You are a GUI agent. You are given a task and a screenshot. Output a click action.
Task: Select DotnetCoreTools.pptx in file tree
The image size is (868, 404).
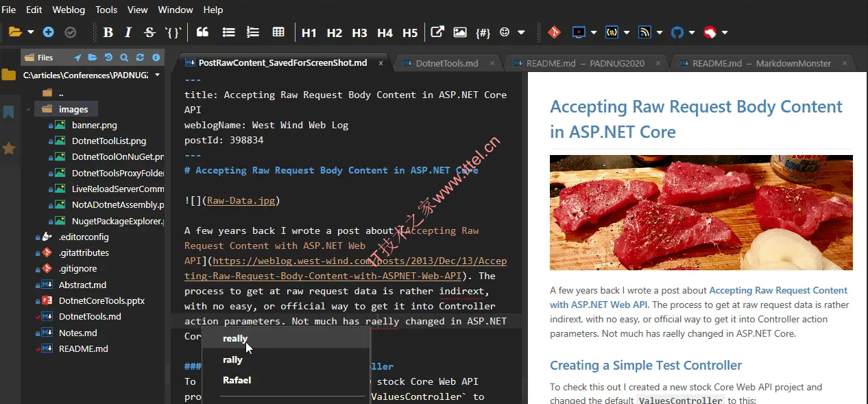click(101, 300)
